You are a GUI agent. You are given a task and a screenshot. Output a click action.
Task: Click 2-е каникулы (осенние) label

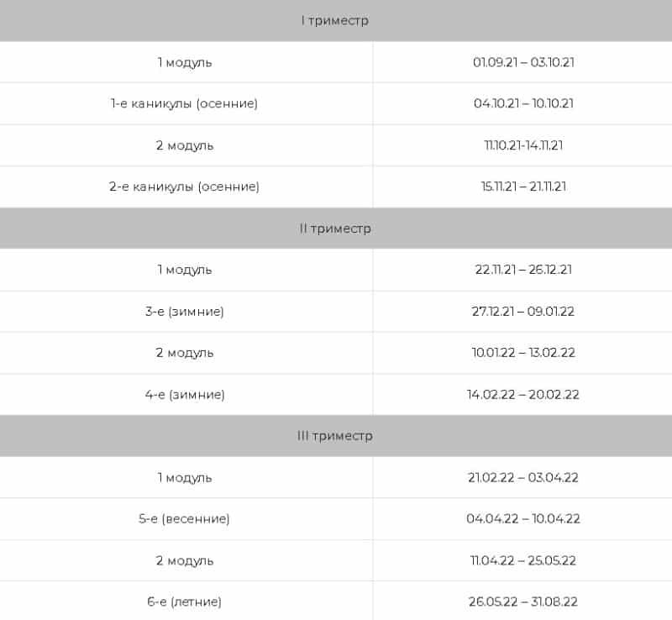(x=184, y=187)
